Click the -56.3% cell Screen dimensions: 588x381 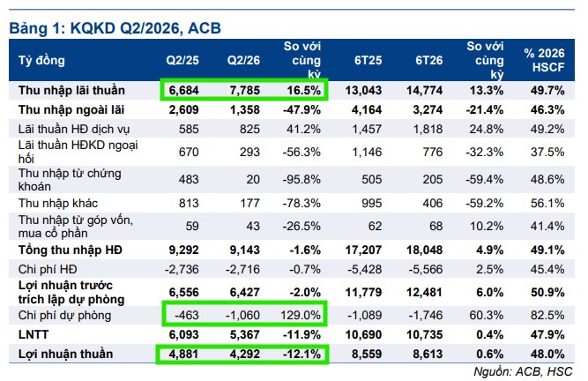(x=301, y=152)
